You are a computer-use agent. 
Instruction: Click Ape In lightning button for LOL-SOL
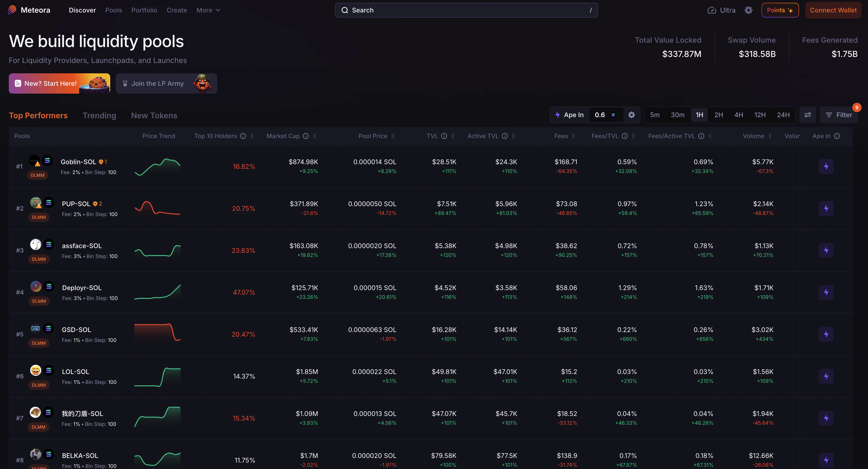click(x=826, y=376)
